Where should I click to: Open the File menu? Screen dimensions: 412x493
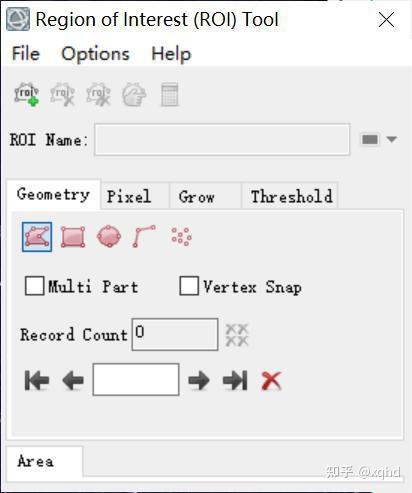26,54
